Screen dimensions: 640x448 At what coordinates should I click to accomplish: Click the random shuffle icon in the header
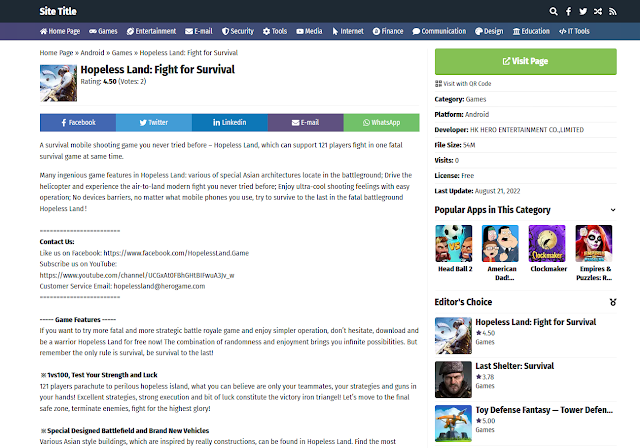tap(598, 11)
